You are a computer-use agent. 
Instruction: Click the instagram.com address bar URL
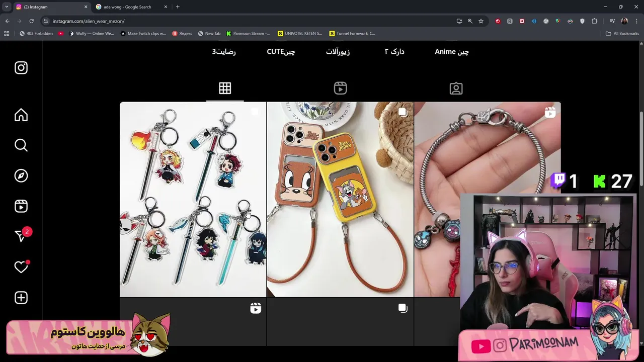pyautogui.click(x=89, y=21)
